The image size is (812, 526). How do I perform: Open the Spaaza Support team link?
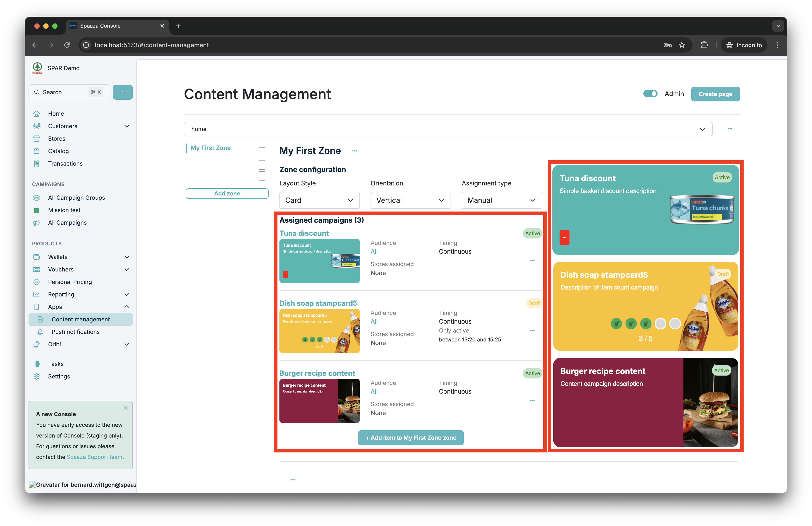pos(94,457)
